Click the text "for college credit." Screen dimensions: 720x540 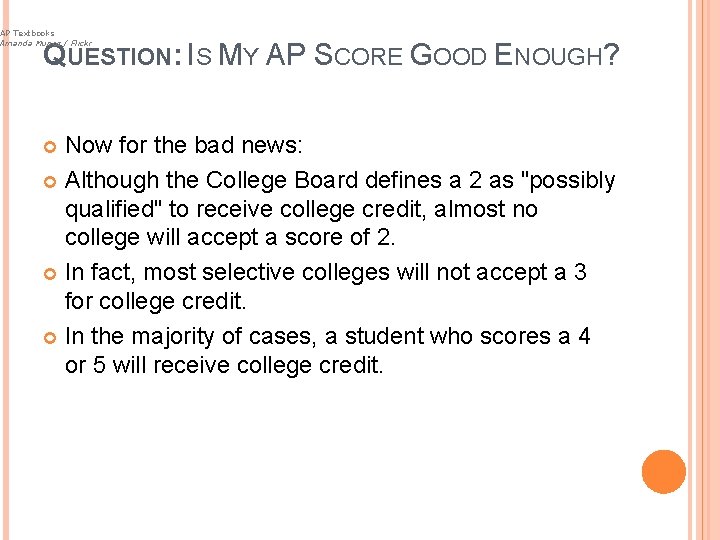coord(156,302)
